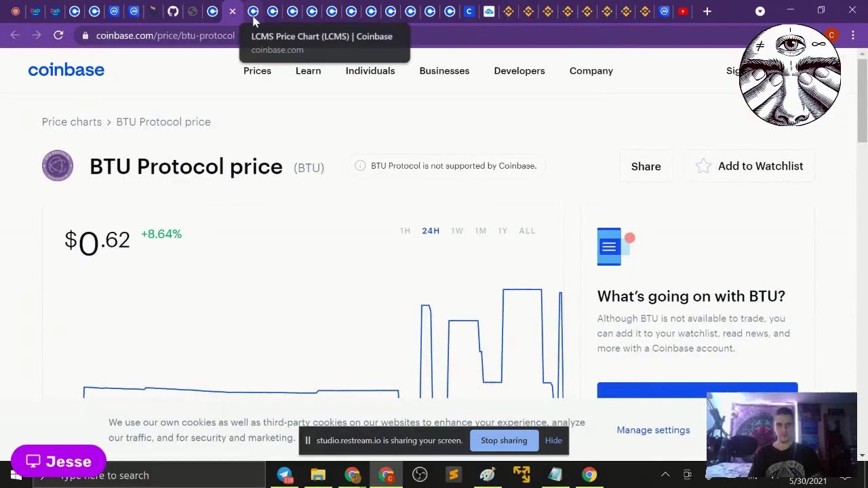Open the Chrome three-dot menu
Image resolution: width=868 pixels, height=488 pixels.
[853, 35]
